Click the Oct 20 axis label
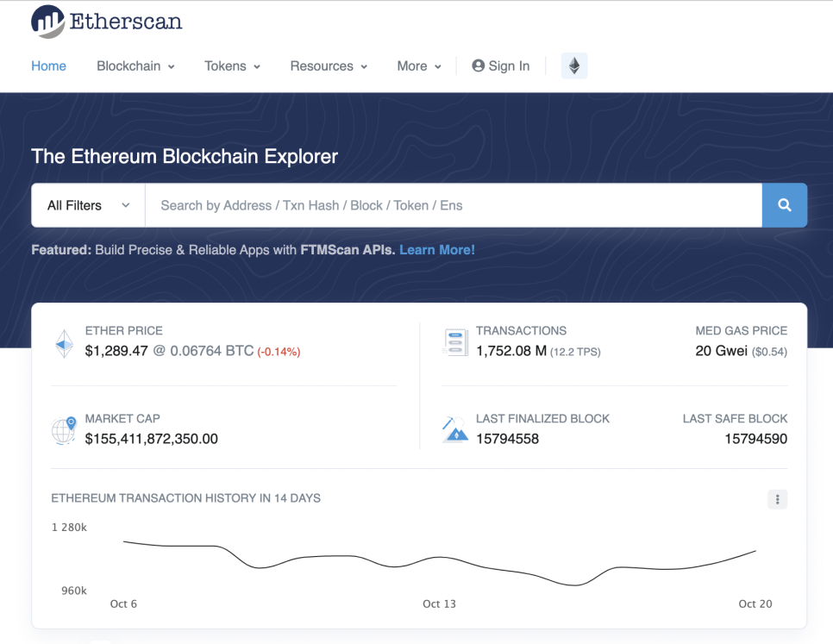 pyautogui.click(x=755, y=604)
